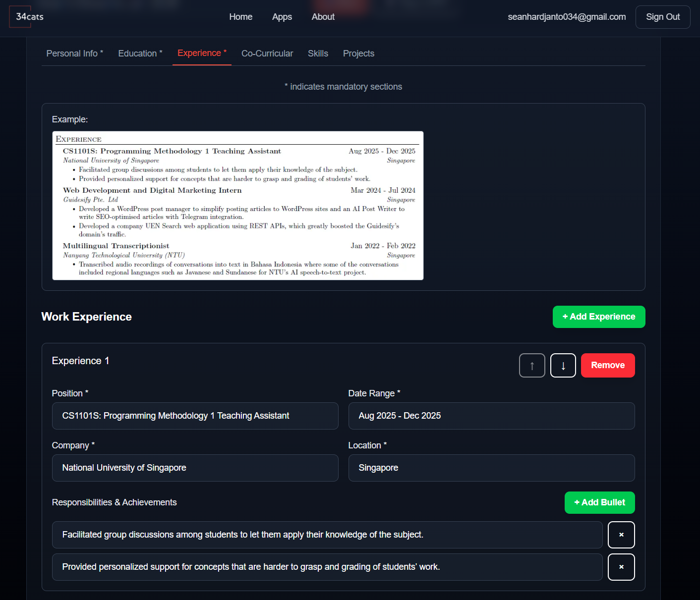Switch to the Projects tab

358,54
